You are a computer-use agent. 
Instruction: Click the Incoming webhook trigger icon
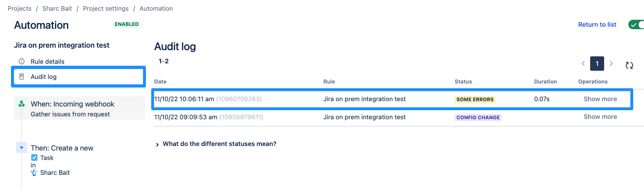click(22, 104)
